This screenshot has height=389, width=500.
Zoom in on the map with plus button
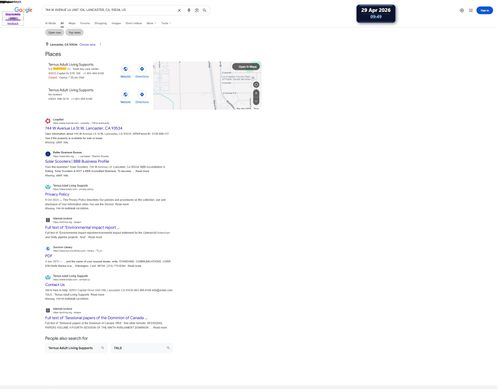[x=256, y=93]
